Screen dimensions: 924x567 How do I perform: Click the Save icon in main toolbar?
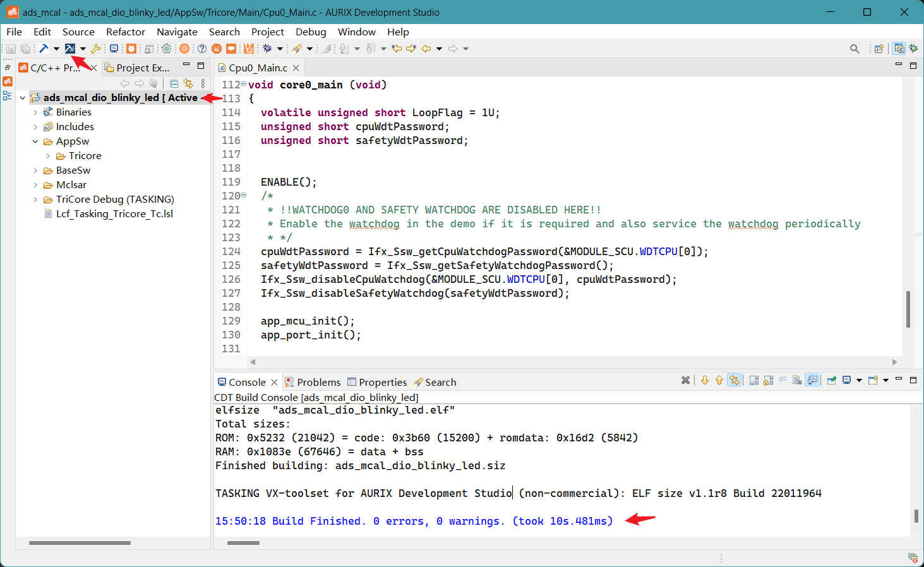click(x=11, y=49)
